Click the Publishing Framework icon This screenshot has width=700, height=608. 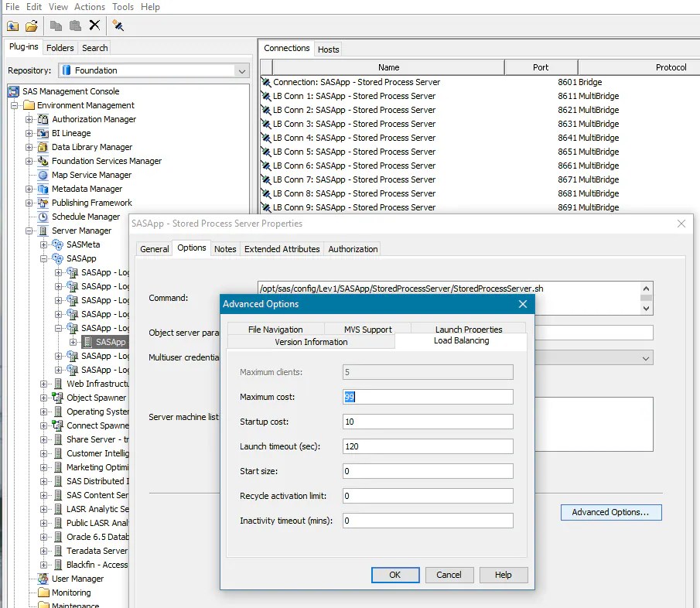tap(43, 203)
